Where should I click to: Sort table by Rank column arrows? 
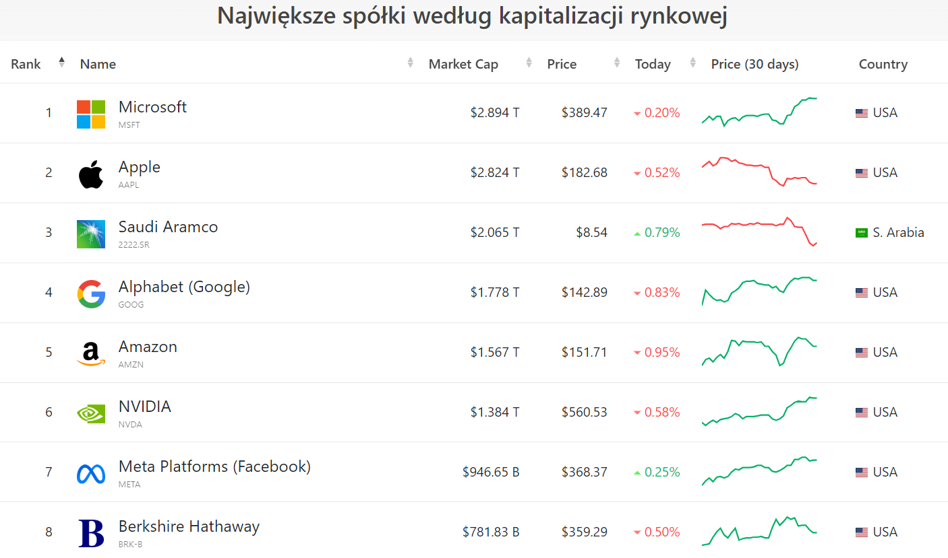(61, 63)
